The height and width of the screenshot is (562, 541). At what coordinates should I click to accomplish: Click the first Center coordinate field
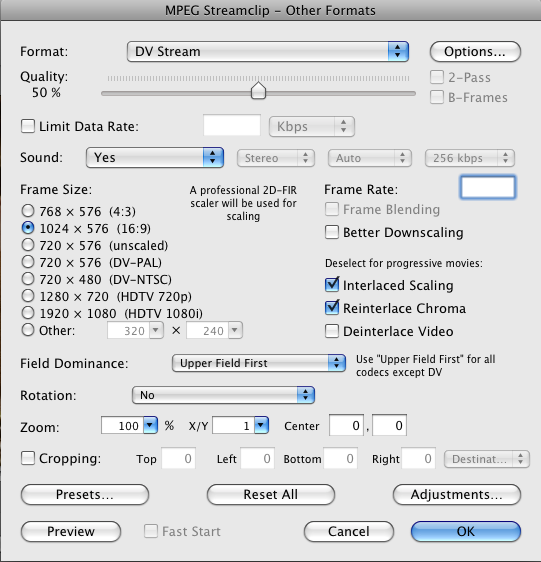tap(346, 425)
